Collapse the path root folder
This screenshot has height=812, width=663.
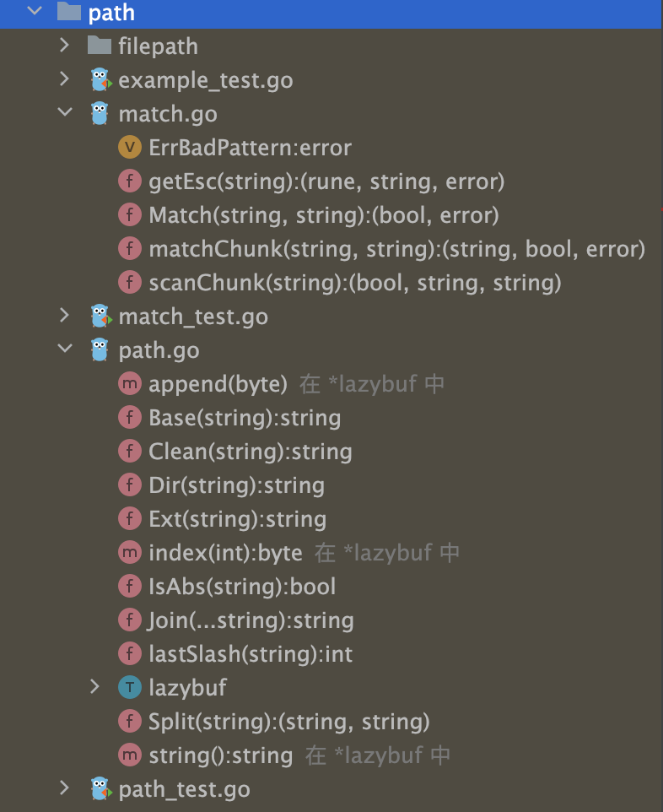34,13
